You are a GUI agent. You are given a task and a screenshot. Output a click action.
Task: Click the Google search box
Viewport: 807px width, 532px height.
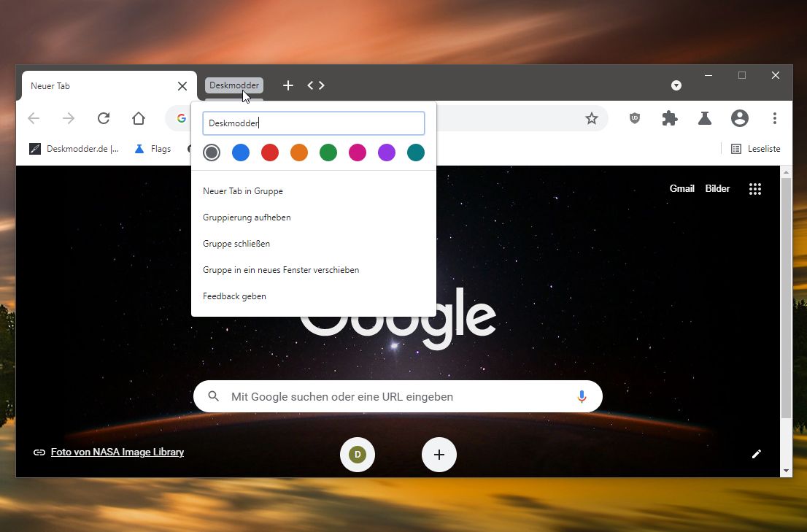coord(398,396)
